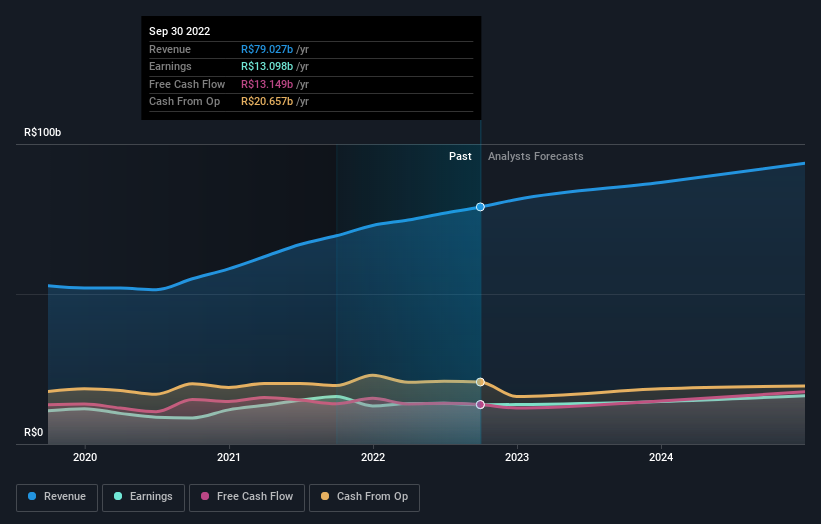821x524 pixels.
Task: Click the 2023 x-axis label
Action: 517,458
